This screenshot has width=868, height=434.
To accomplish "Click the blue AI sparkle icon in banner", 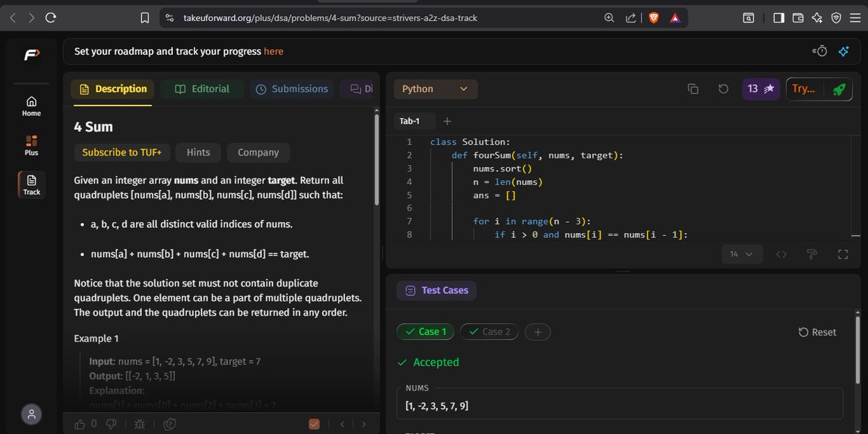I will click(x=843, y=51).
